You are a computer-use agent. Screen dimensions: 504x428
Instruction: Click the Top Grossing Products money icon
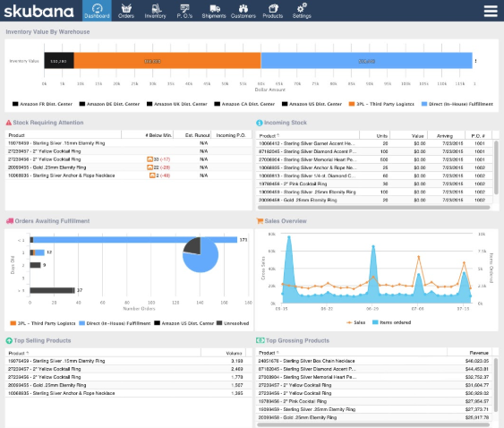point(261,340)
